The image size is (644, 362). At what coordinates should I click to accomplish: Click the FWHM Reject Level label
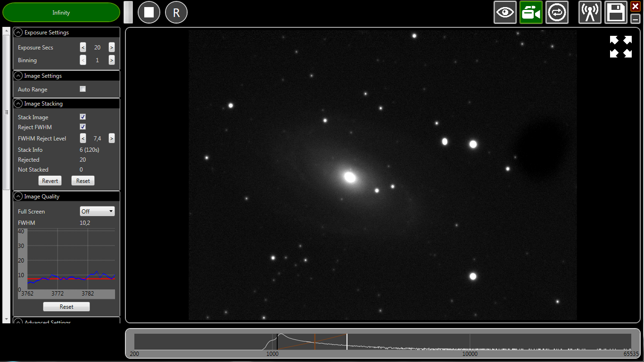pos(42,139)
